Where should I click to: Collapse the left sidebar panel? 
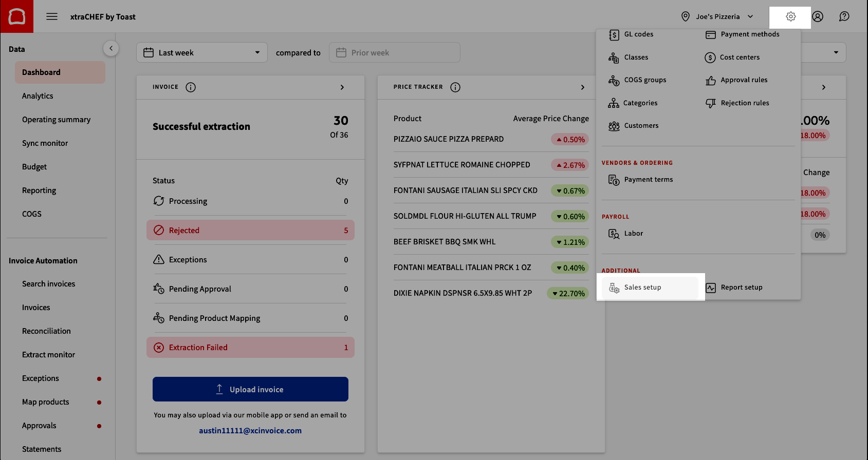pyautogui.click(x=111, y=48)
